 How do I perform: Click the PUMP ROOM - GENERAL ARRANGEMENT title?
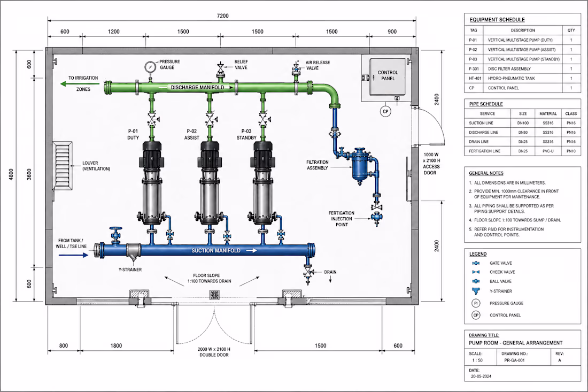[x=516, y=343]
